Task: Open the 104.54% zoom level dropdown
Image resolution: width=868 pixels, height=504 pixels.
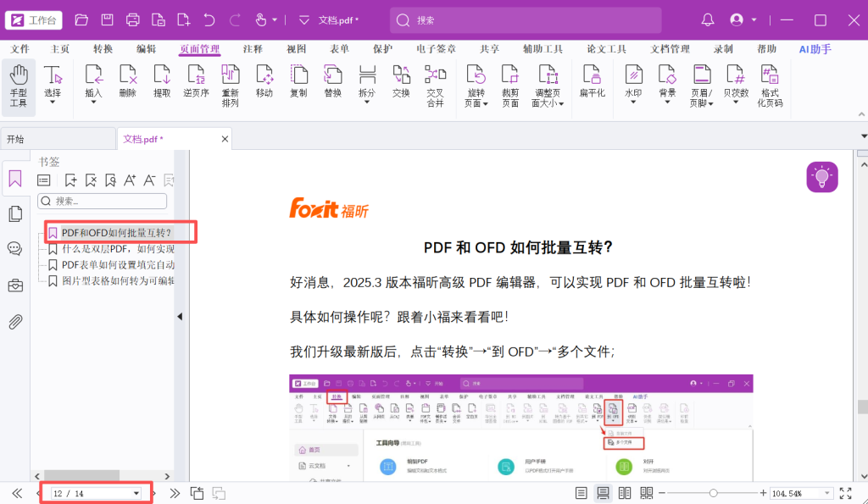Action: (x=827, y=494)
